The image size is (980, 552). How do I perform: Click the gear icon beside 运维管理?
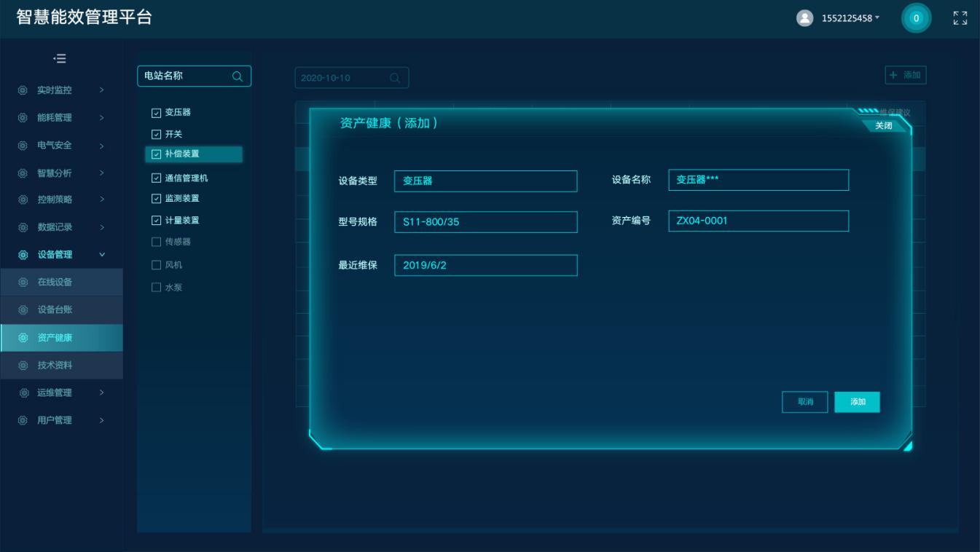(23, 393)
